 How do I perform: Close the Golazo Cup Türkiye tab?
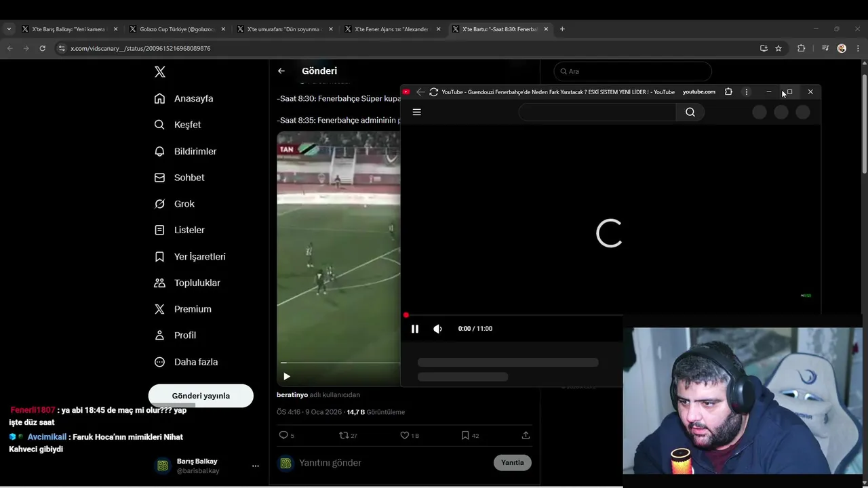pyautogui.click(x=223, y=29)
